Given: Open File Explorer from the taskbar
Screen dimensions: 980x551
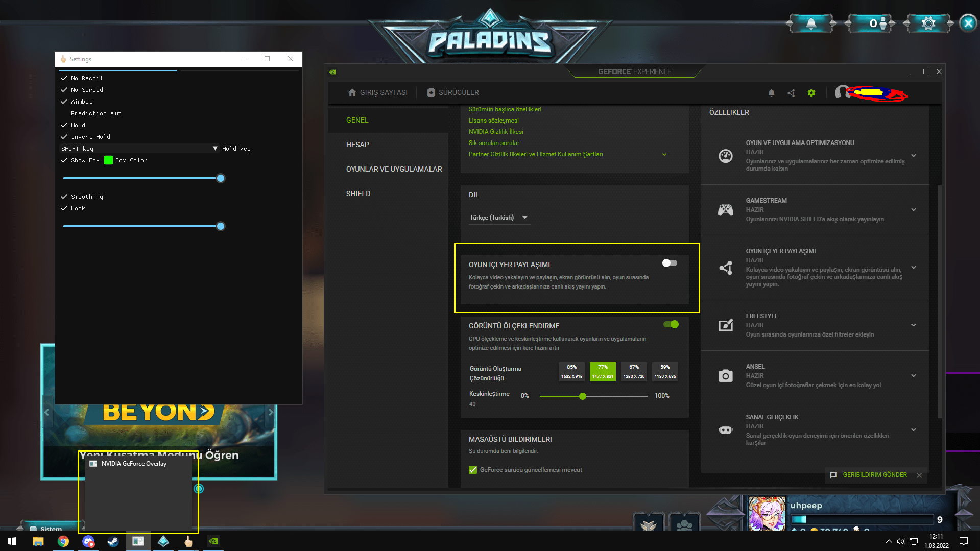Looking at the screenshot, I should click(38, 541).
